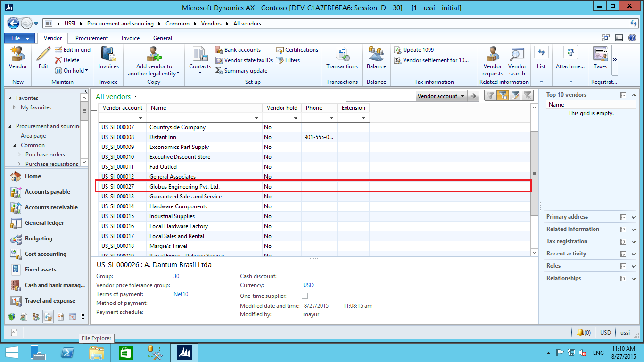Click the USD currency link

(x=308, y=285)
